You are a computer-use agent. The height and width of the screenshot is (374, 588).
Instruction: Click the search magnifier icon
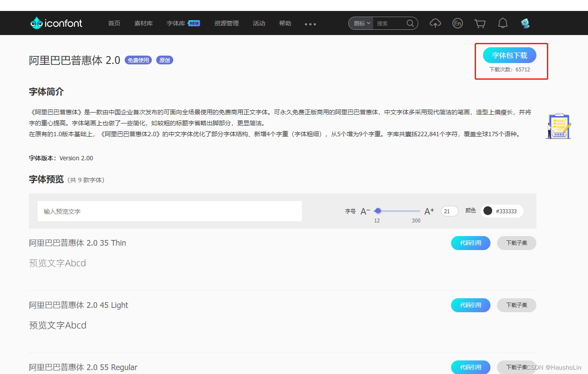click(410, 23)
